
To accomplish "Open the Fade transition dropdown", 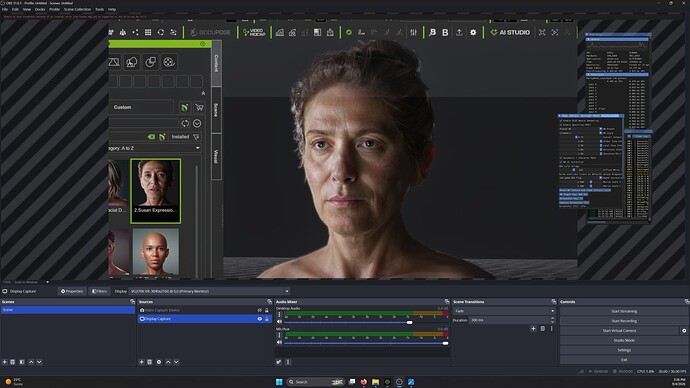I will pyautogui.click(x=504, y=311).
